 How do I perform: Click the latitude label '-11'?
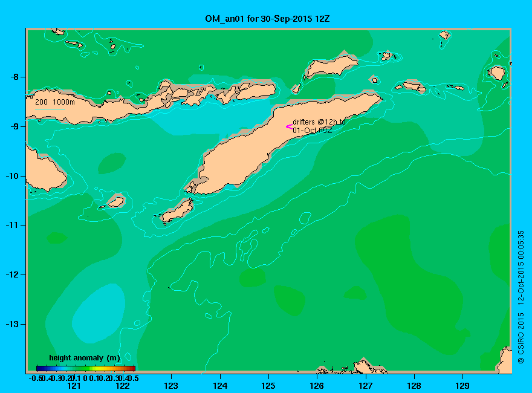[x=12, y=226]
